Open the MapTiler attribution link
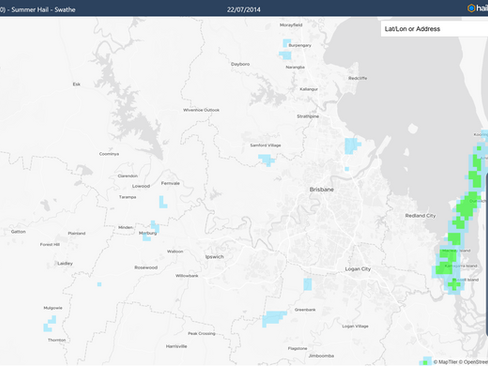Viewport: 488px width, 366px height. (x=445, y=362)
